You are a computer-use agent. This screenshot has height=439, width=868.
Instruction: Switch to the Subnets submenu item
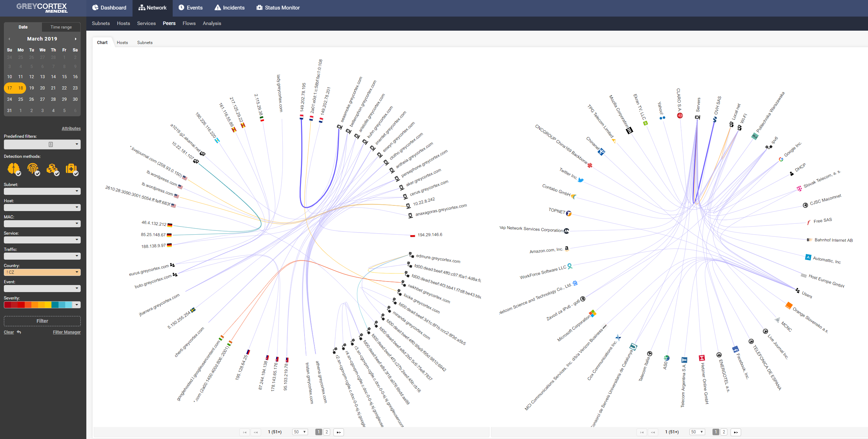101,23
